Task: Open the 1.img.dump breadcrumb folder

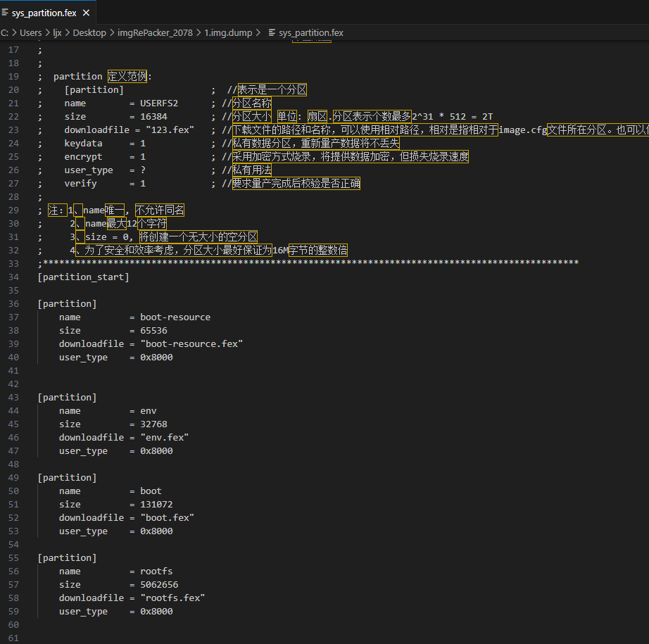Action: 228,32
